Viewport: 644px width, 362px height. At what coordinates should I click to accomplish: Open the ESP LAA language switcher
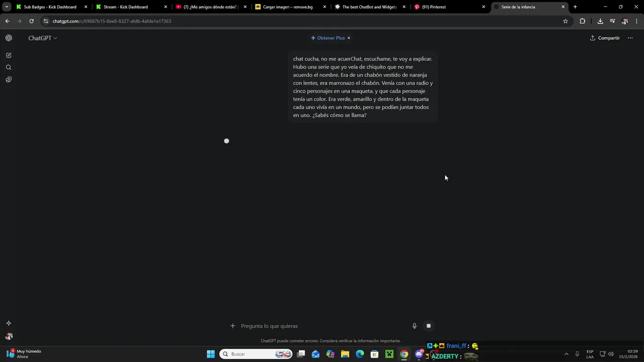click(x=590, y=354)
